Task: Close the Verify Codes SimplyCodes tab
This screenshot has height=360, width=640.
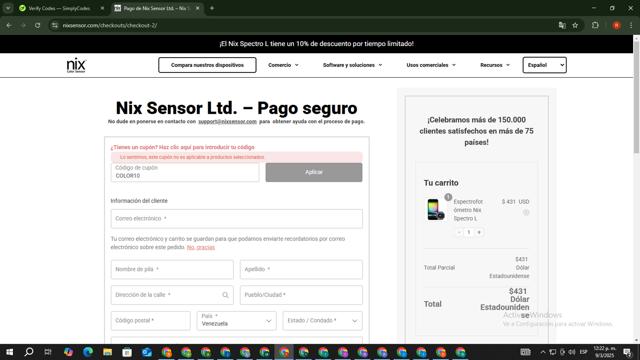Action: (x=102, y=8)
